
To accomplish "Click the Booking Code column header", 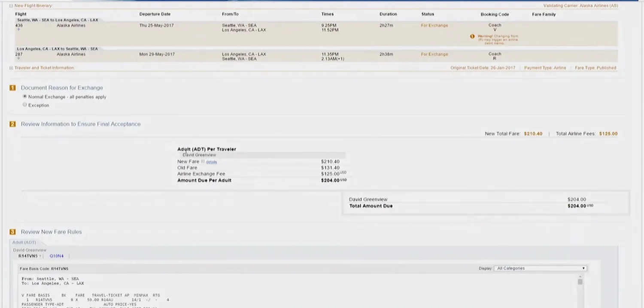I will tap(495, 14).
